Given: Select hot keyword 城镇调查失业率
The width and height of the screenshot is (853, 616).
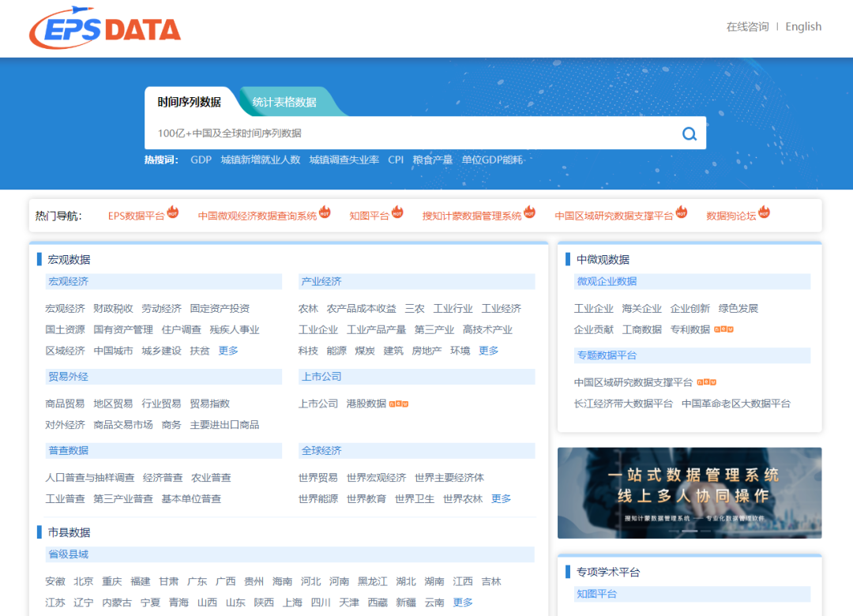Looking at the screenshot, I should point(344,160).
